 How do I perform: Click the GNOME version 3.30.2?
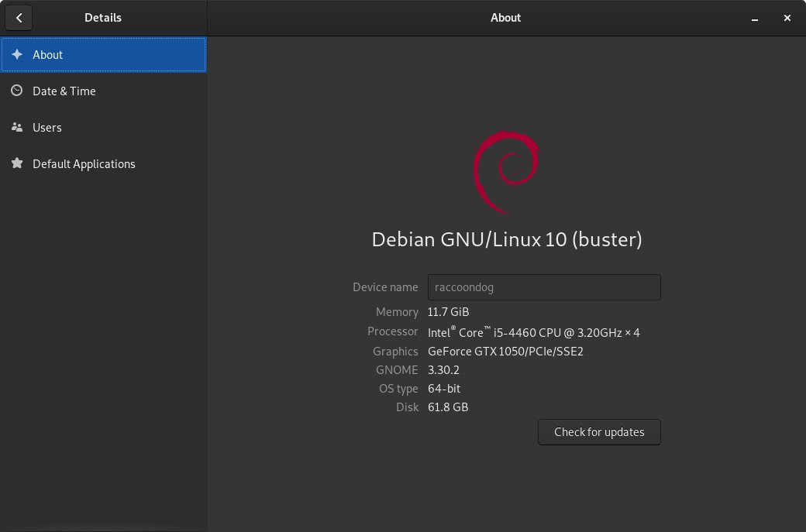[443, 369]
